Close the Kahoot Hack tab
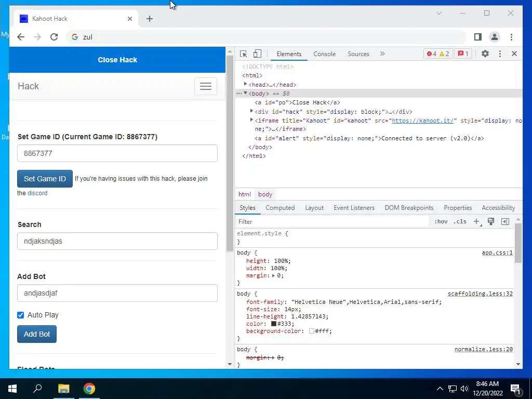The image size is (532, 399). pyautogui.click(x=129, y=19)
